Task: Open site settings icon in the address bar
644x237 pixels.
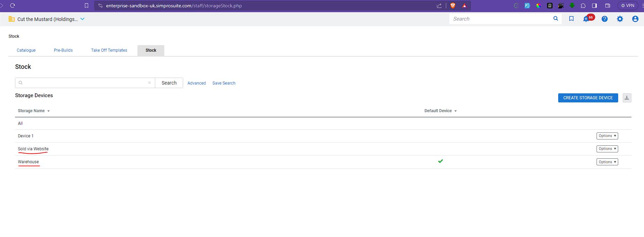Action: [x=100, y=6]
